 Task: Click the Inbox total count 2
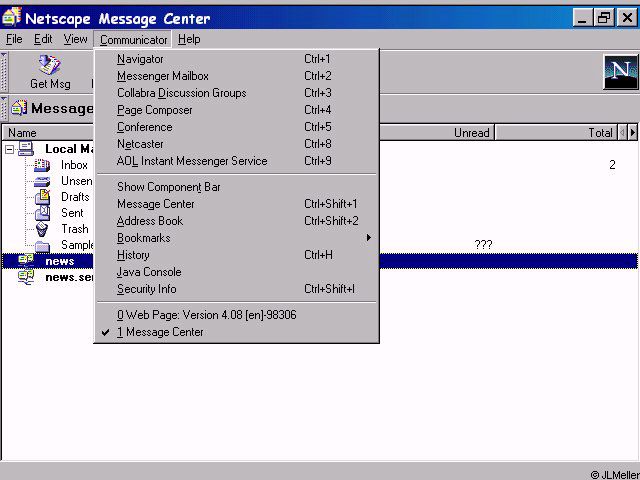pyautogui.click(x=612, y=165)
